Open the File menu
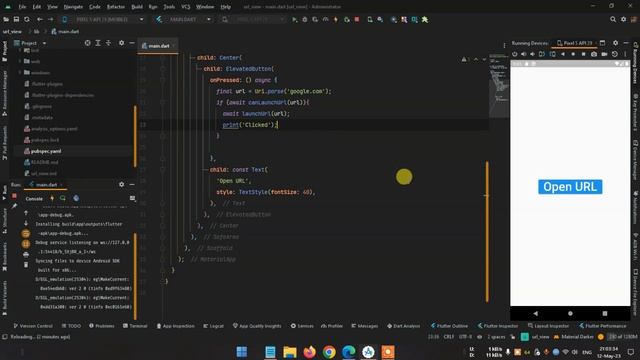Image resolution: width=640 pixels, height=360 pixels. pos(22,7)
